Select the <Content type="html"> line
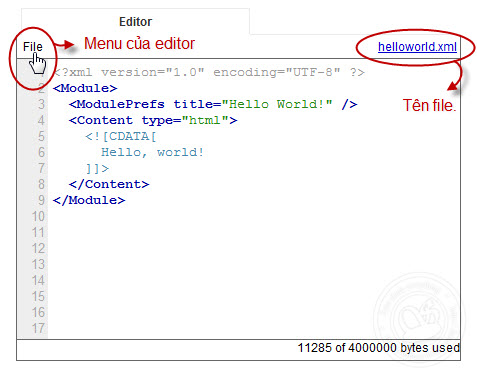 click(153, 120)
